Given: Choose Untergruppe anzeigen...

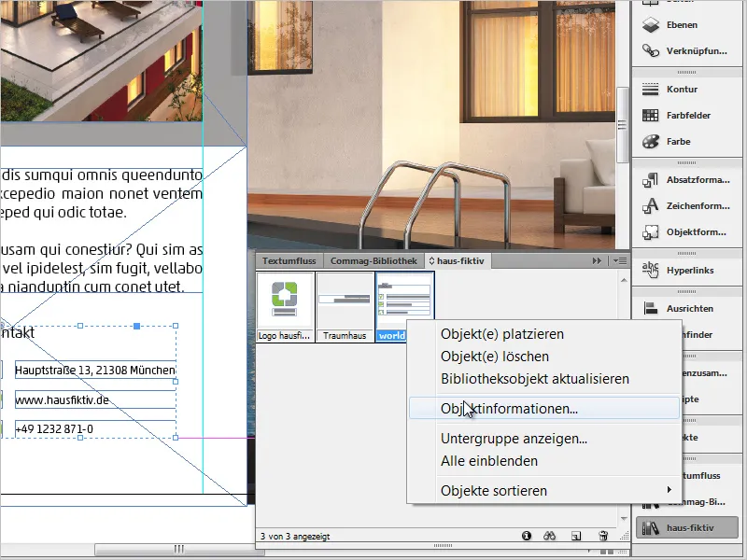Looking at the screenshot, I should click(544, 438).
